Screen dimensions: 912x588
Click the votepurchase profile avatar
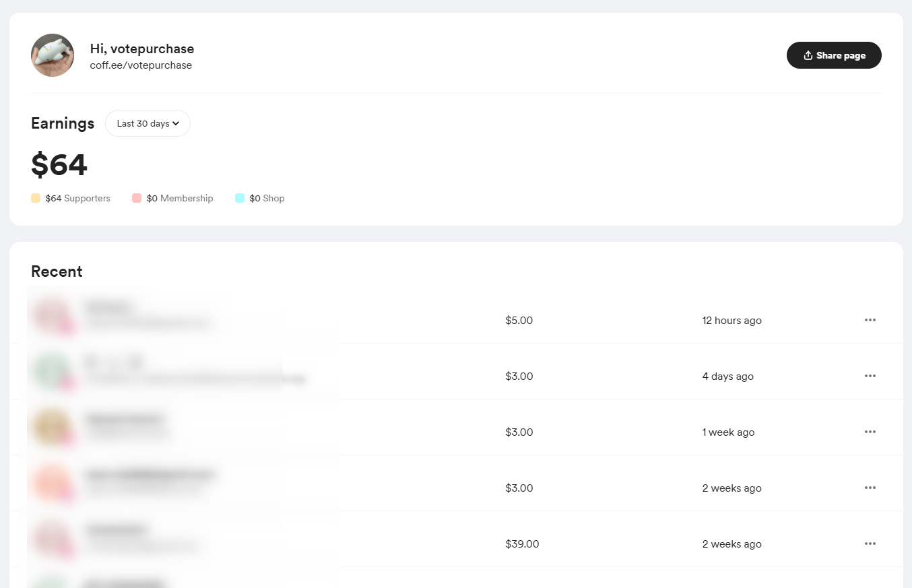(x=53, y=55)
